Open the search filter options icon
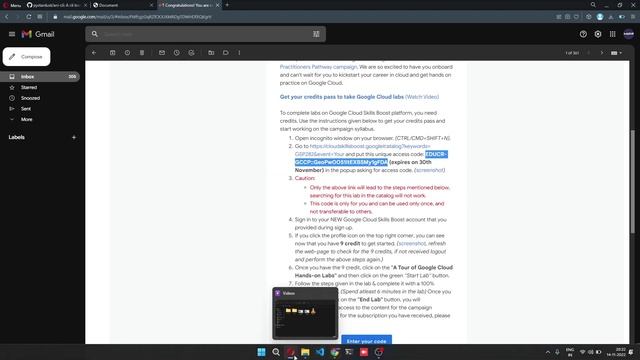Screen dimensions: 640x360 click(316, 34)
